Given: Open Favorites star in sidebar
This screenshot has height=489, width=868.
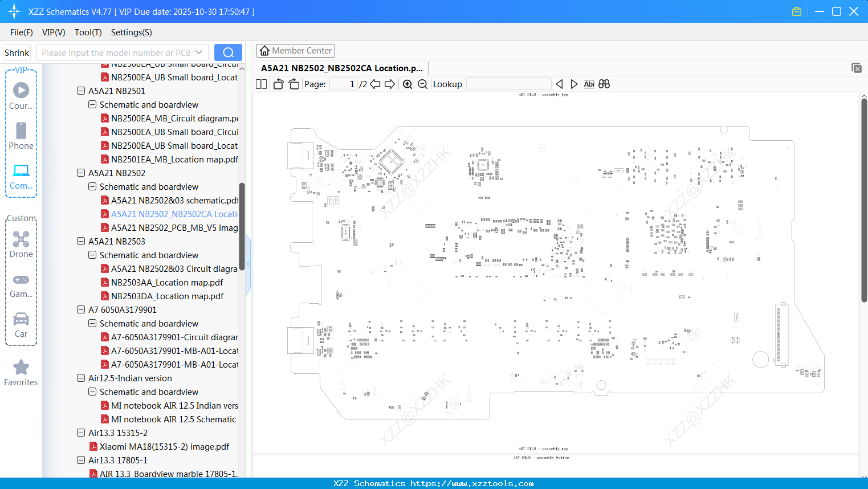Looking at the screenshot, I should (21, 373).
